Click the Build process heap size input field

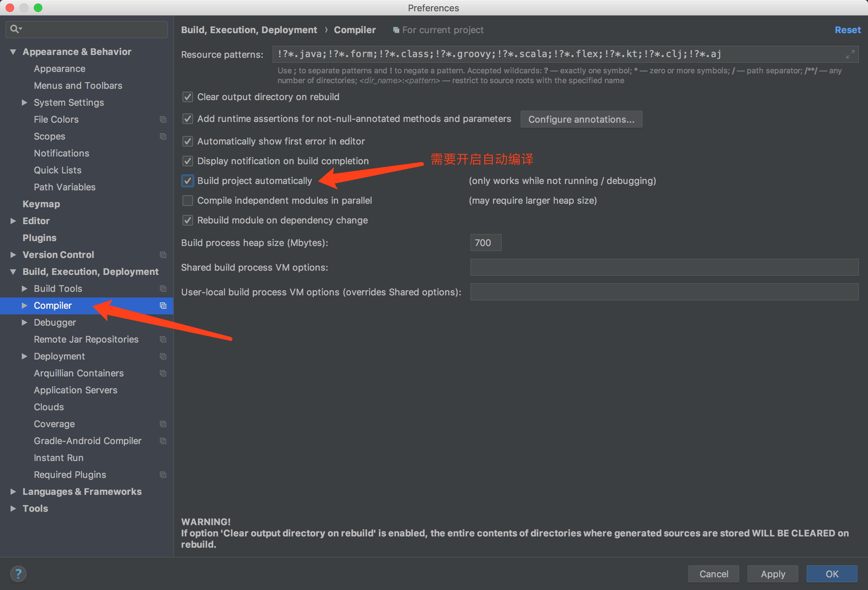[x=486, y=243]
